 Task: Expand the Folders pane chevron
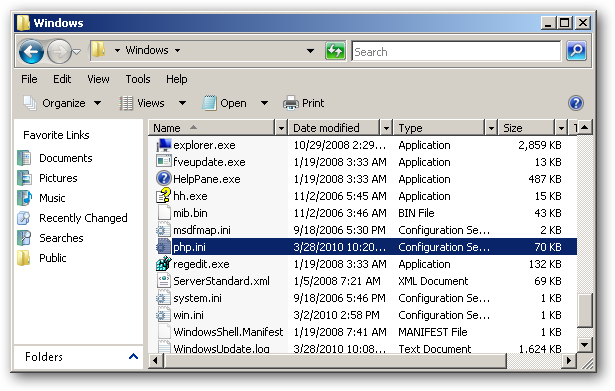click(x=133, y=356)
